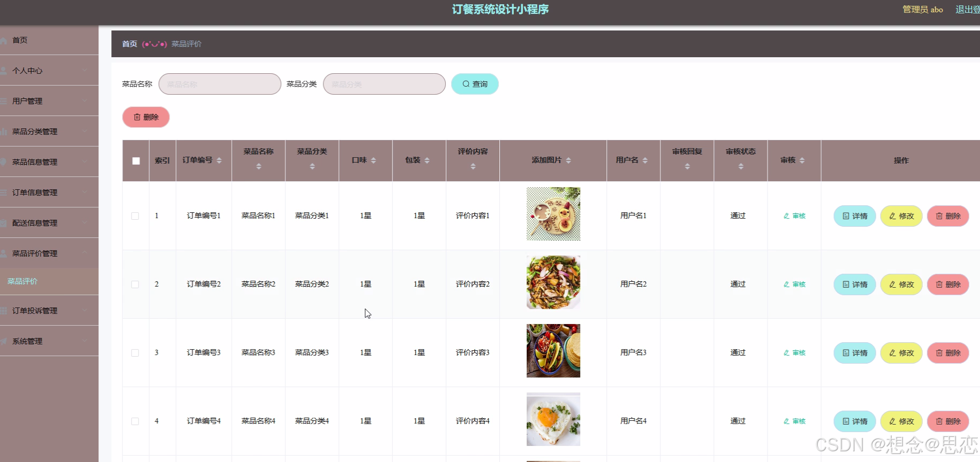Open 详情 for 订单编号2 row

tap(855, 284)
